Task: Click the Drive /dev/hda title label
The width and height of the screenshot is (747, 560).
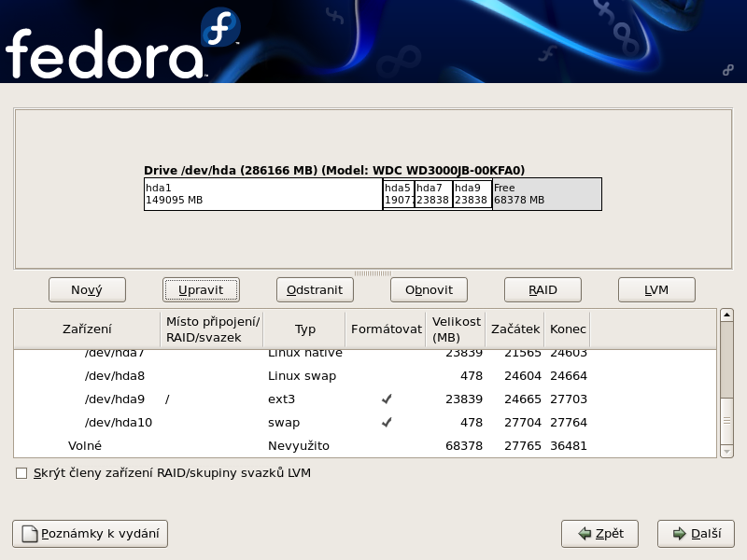Action: [x=334, y=171]
